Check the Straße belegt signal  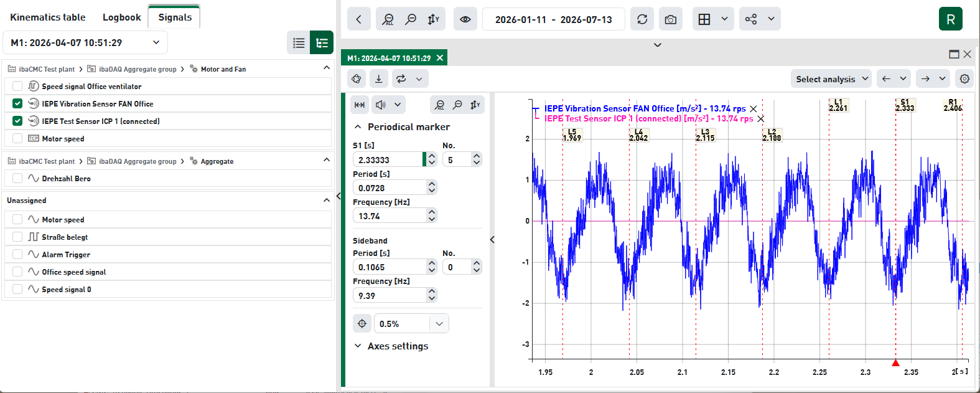click(17, 237)
